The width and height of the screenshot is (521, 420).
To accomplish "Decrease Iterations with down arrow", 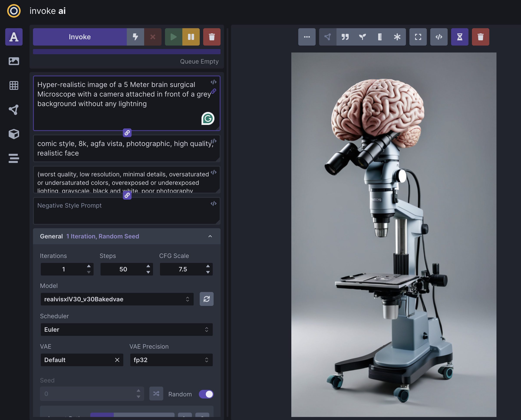I will (89, 272).
